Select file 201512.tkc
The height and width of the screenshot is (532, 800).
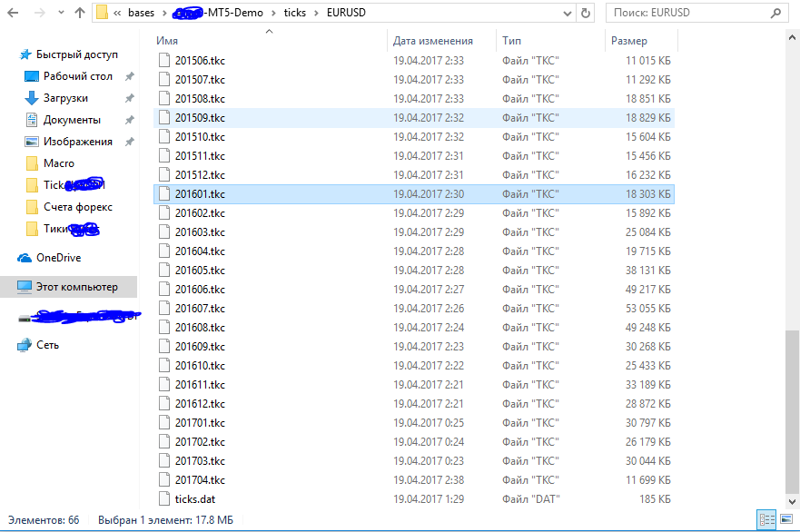point(414,175)
